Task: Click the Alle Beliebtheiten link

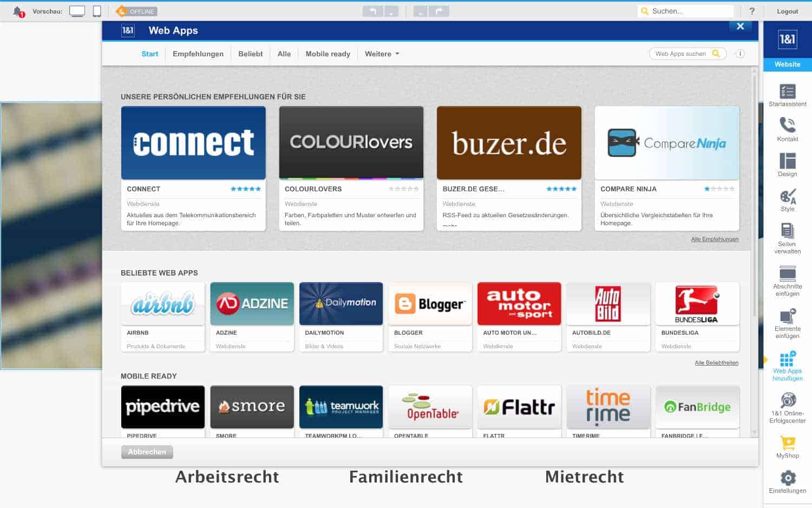Action: pos(716,363)
